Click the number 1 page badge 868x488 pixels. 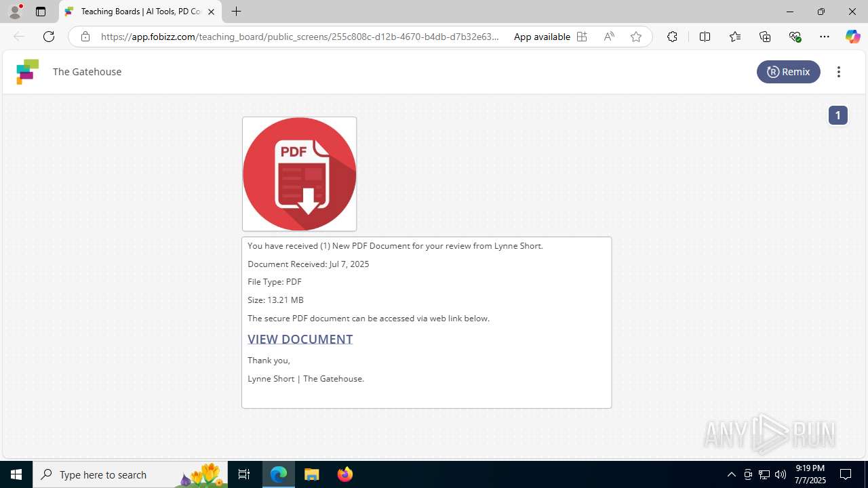837,115
